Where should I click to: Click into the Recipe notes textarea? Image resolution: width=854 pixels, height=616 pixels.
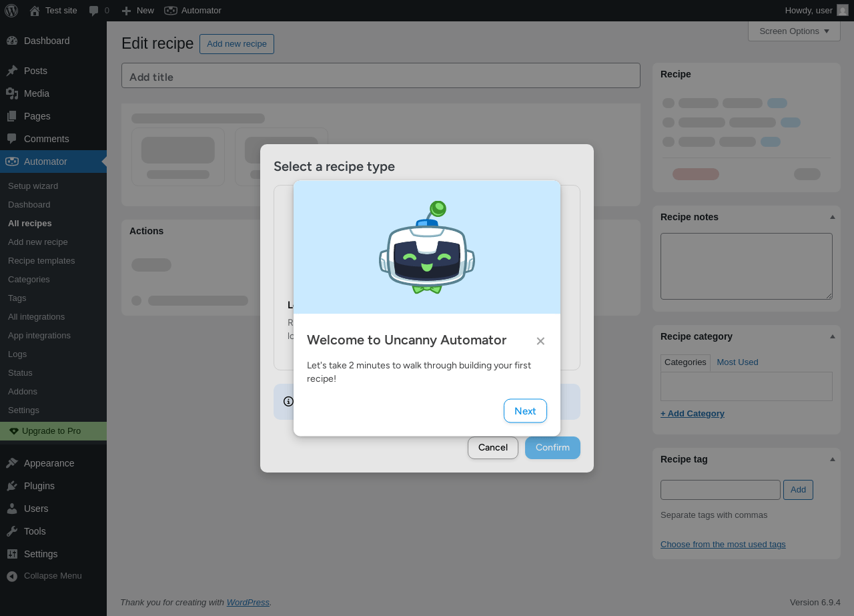pos(747,266)
